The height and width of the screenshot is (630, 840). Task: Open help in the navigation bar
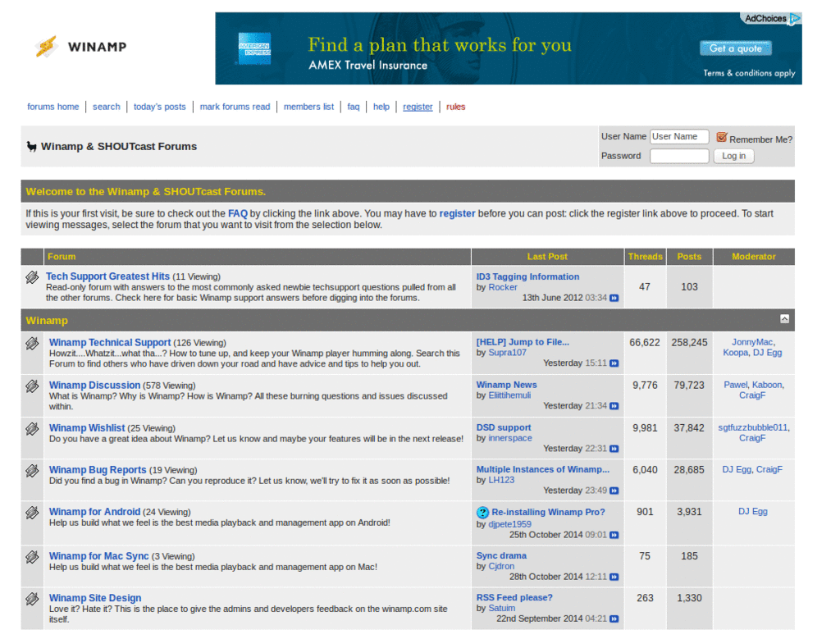point(381,107)
